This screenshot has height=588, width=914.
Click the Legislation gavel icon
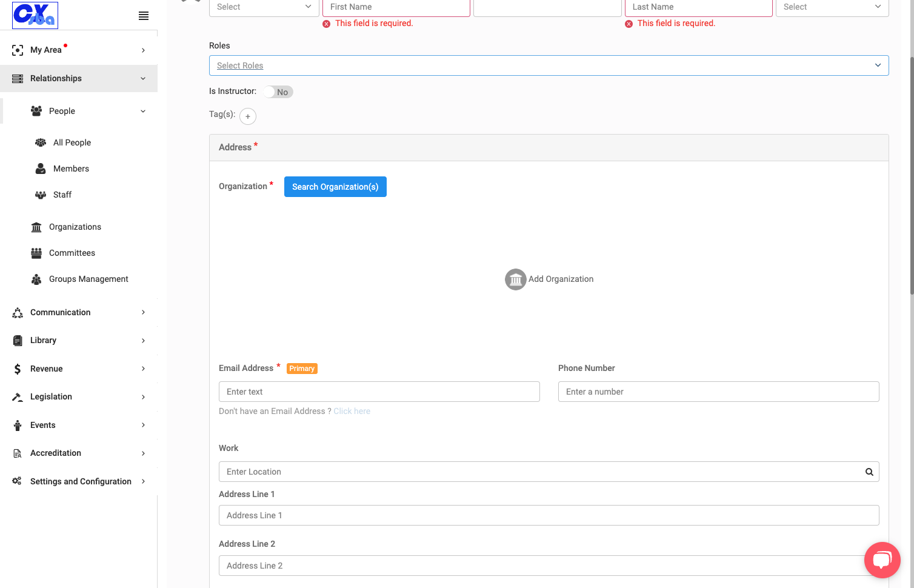pos(18,397)
